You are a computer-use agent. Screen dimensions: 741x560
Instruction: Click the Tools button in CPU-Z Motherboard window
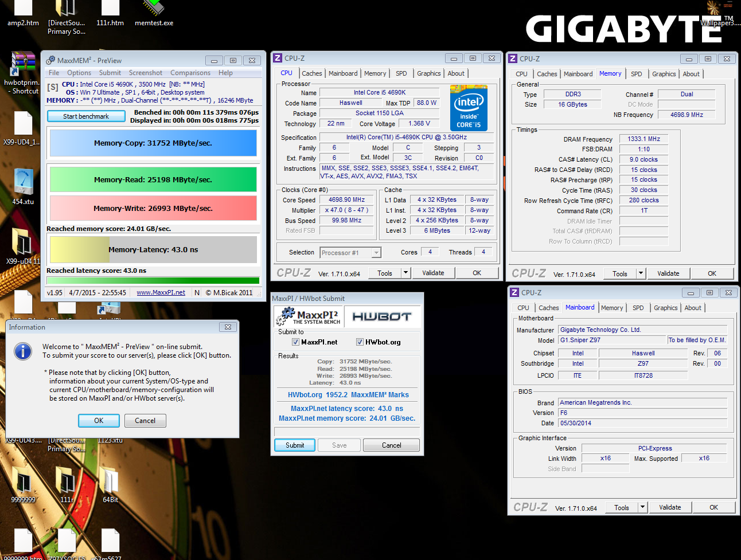622,507
